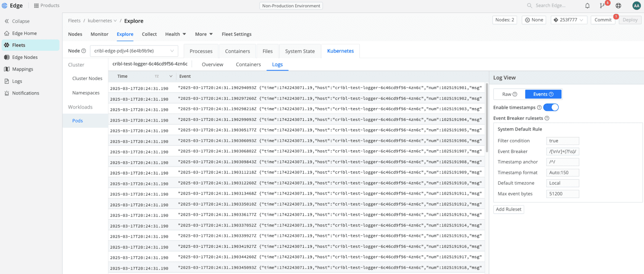Expand the 253f777 version dropdown

click(x=569, y=20)
